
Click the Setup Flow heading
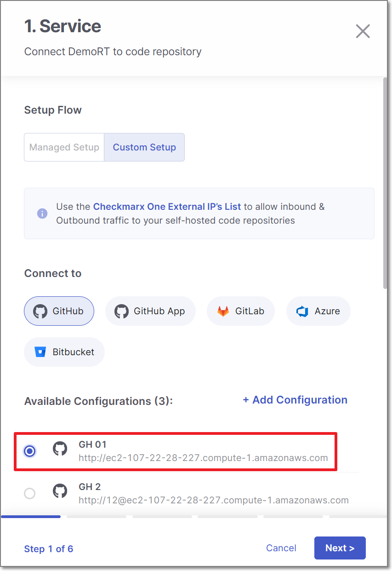tap(53, 110)
